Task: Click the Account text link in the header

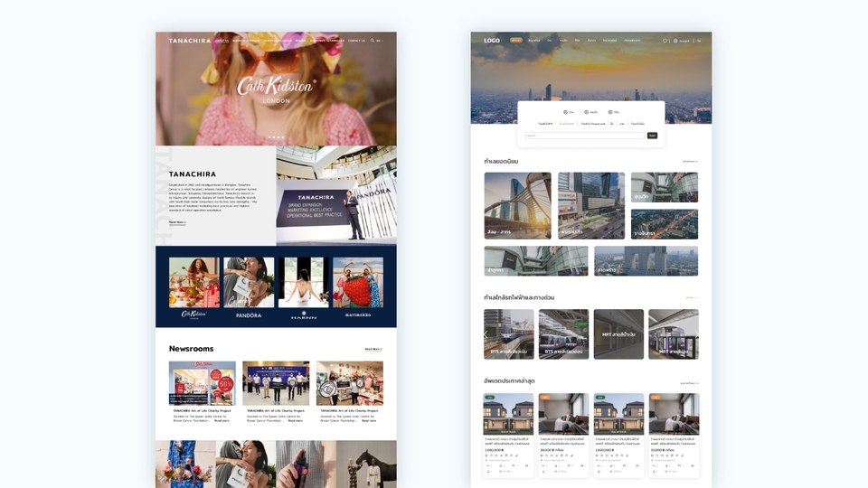Action: [x=684, y=41]
